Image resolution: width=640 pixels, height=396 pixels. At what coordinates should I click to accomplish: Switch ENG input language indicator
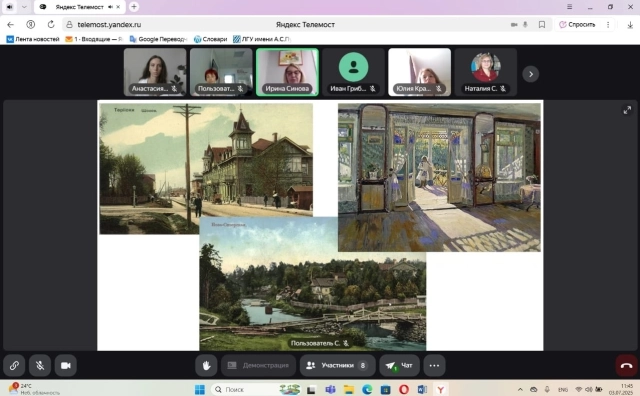click(563, 389)
